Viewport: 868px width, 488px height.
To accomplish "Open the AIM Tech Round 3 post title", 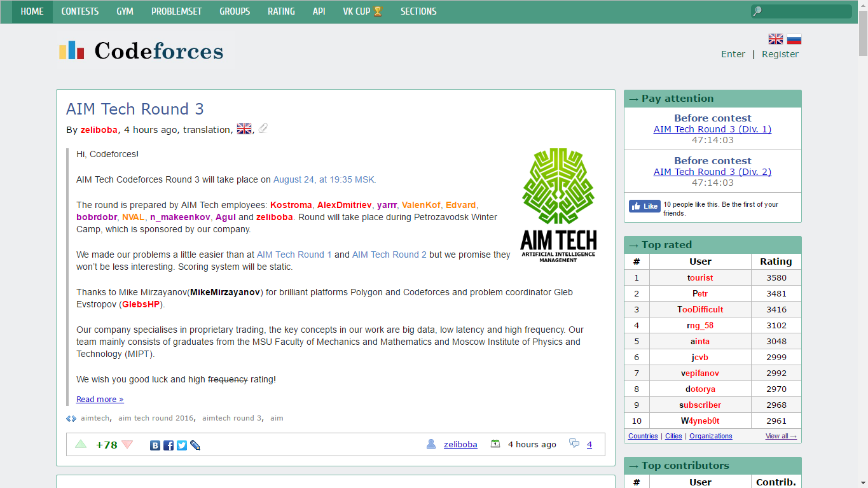I will pos(135,109).
